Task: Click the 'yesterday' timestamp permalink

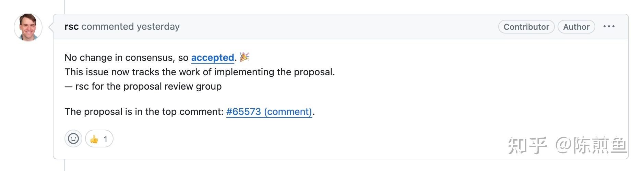Action: 158,27
